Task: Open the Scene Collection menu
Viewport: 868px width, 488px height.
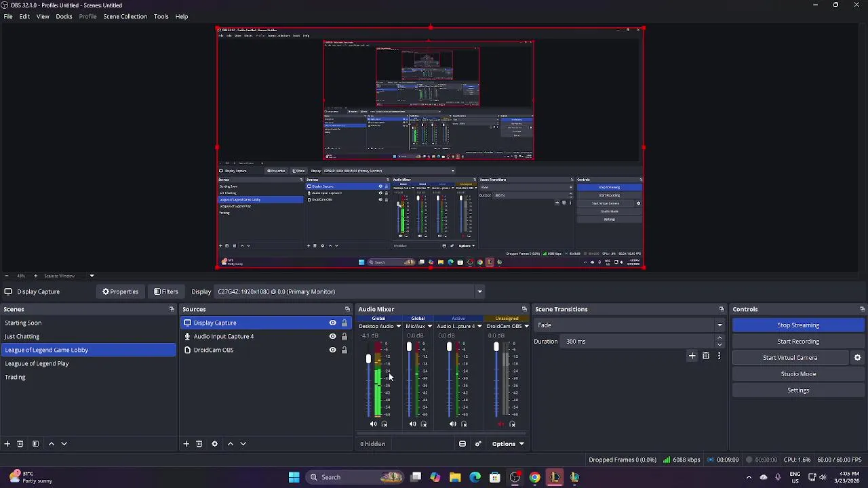Action: 125,16
